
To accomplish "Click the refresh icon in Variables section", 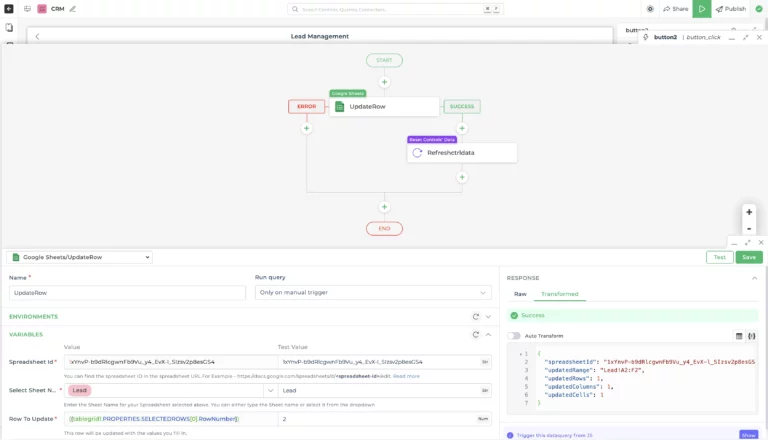I will (476, 334).
